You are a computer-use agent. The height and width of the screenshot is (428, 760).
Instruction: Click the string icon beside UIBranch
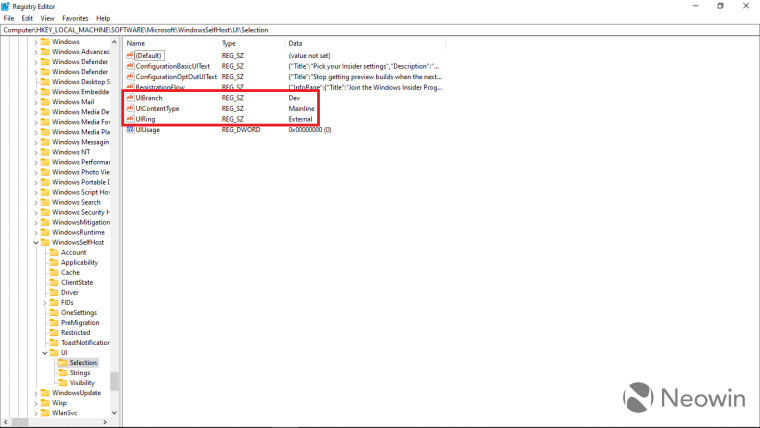(x=130, y=98)
